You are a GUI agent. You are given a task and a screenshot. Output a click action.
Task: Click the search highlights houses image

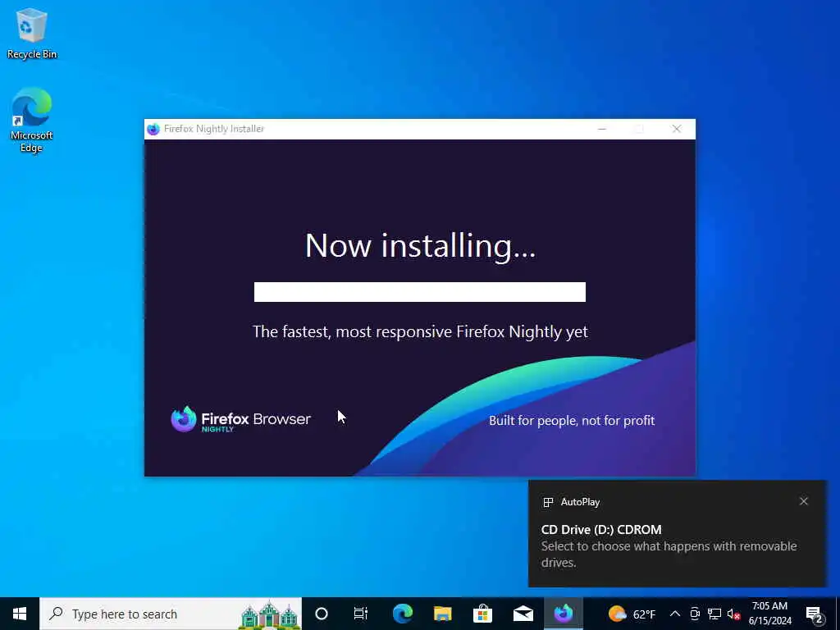point(269,615)
